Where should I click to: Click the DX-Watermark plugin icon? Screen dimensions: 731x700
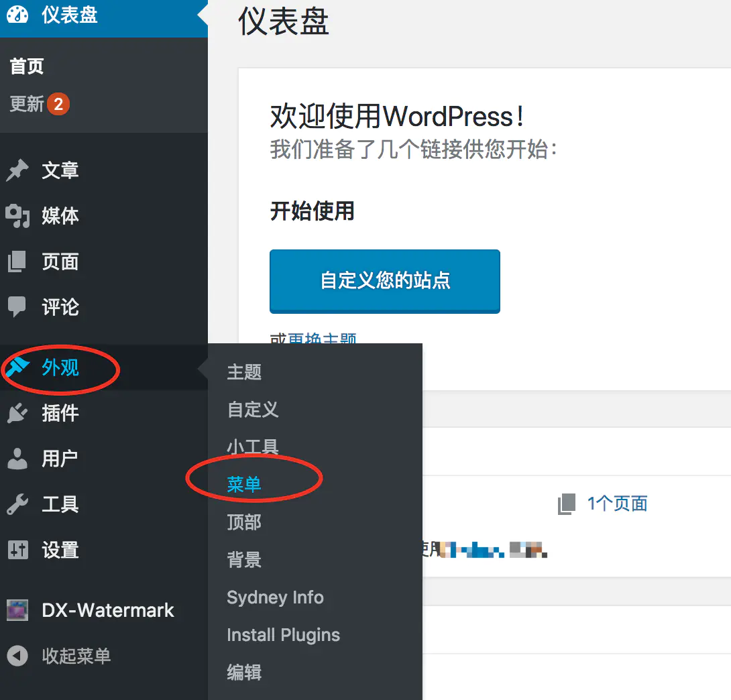[x=17, y=610]
